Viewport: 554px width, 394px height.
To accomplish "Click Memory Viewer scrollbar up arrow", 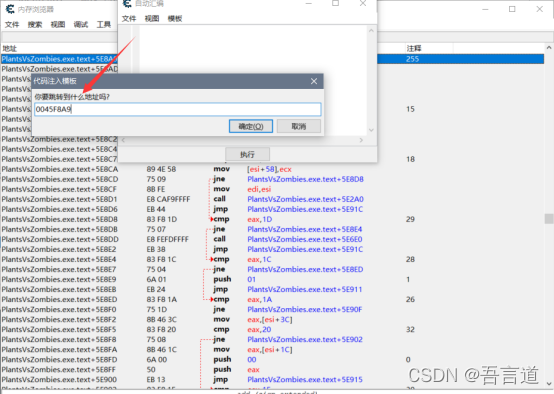I will [549, 48].
